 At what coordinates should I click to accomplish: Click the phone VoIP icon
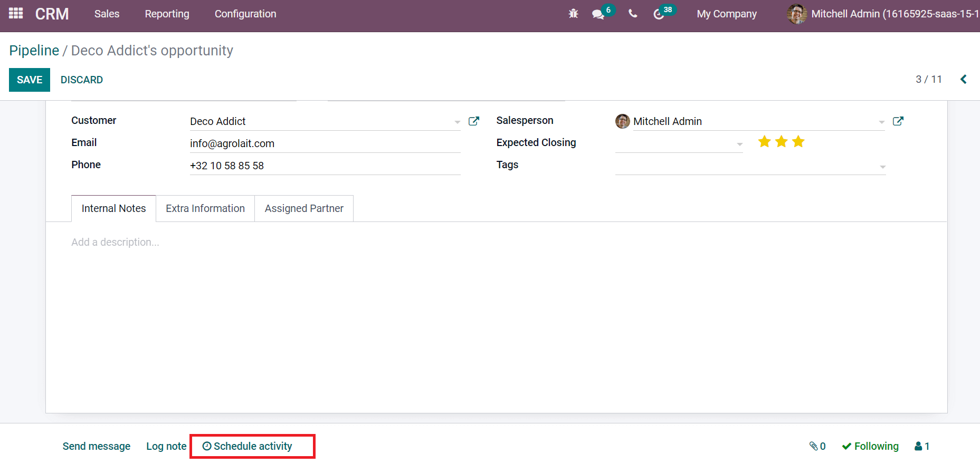(x=633, y=14)
